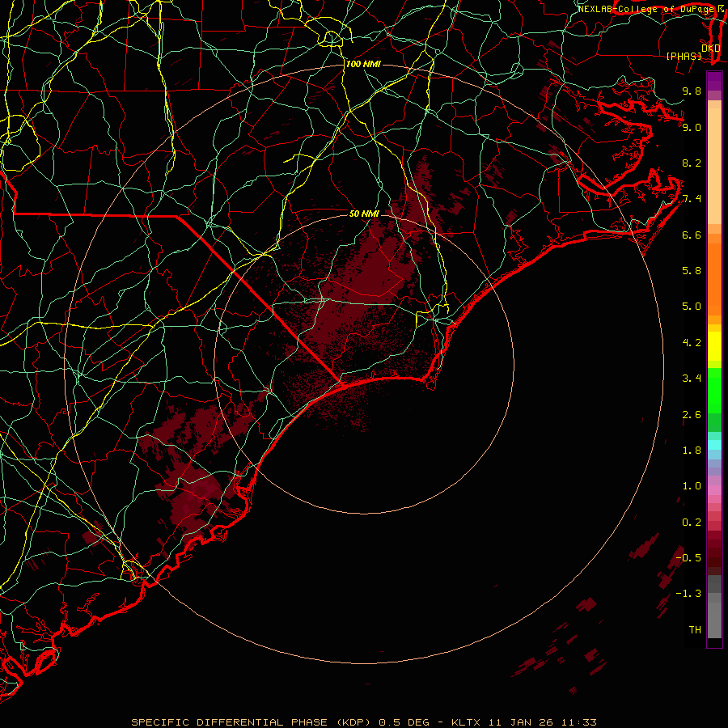Image resolution: width=728 pixels, height=728 pixels.
Task: Click the purple top segment of the color bar
Action: pos(714,81)
